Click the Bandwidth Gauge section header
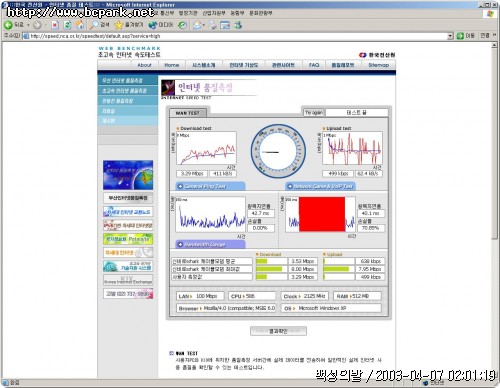Viewport: 500px width, 388px height. click(x=211, y=244)
